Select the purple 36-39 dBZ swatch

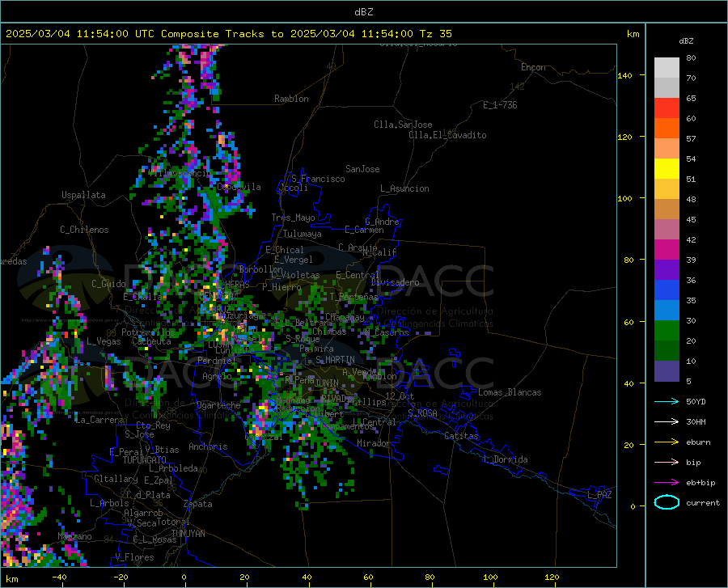tap(667, 269)
